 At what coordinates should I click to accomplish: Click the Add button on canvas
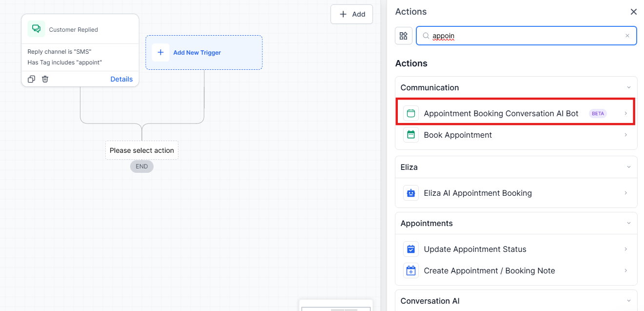tap(351, 14)
